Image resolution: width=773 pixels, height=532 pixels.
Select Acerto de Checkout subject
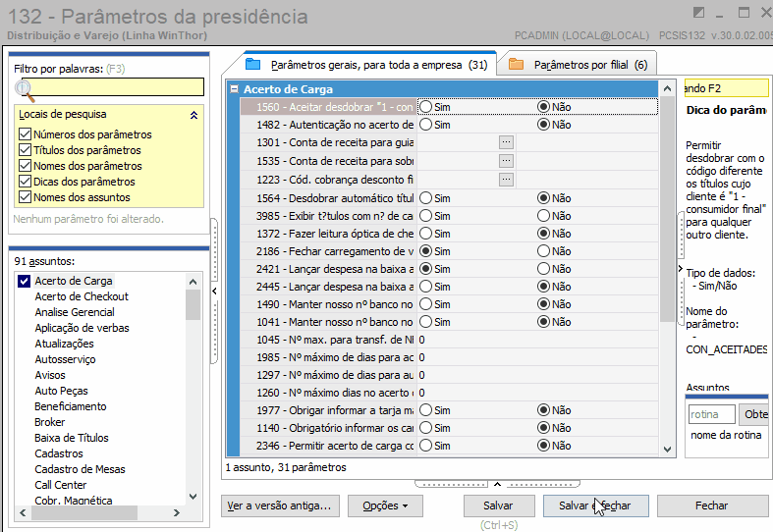[82, 296]
